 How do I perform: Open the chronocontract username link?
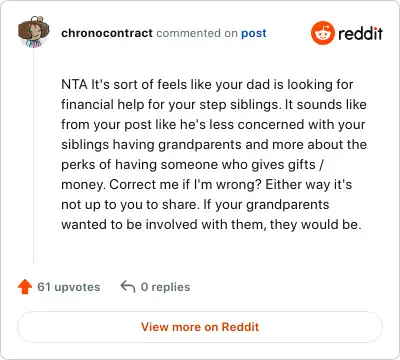(107, 33)
